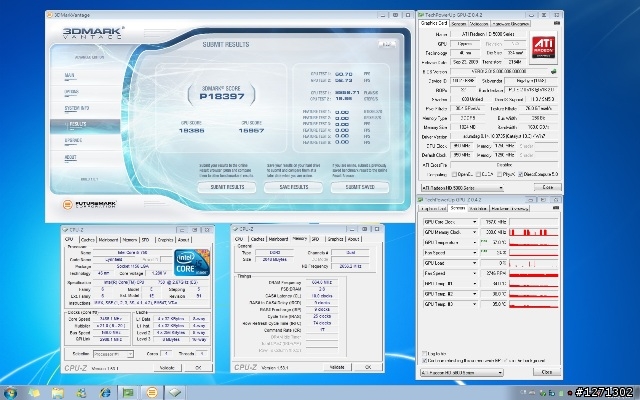Click the GPU Memory Clock sensor graph
The height and width of the screenshot is (400, 640).
coord(533,232)
